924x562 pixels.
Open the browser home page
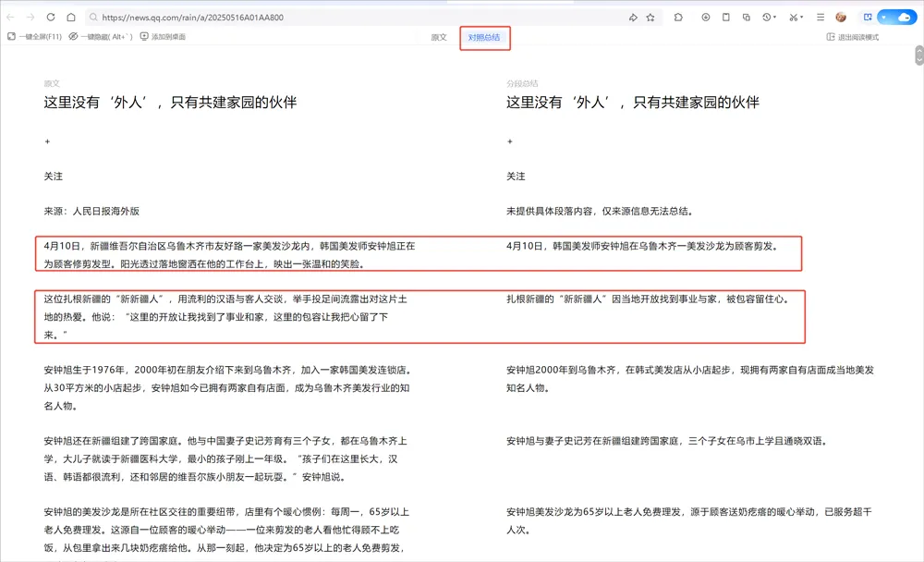tap(71, 18)
